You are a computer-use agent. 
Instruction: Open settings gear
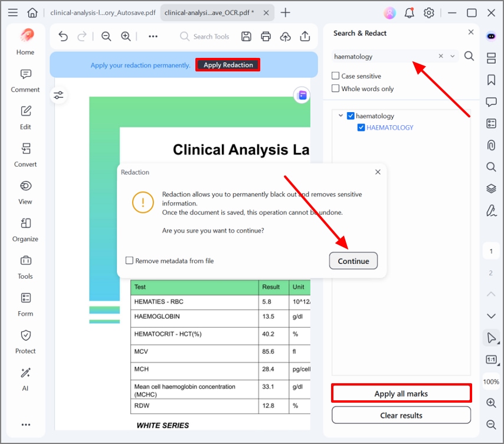[x=429, y=13]
